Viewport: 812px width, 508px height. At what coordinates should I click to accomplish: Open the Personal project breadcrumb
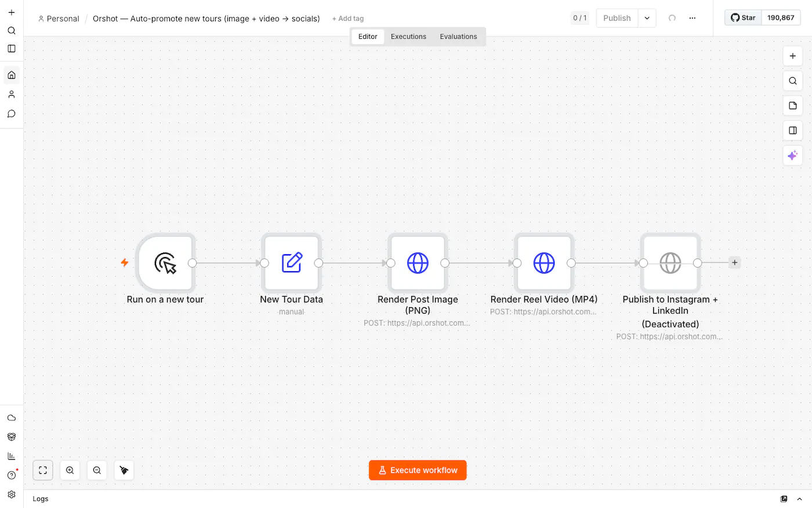coord(59,19)
